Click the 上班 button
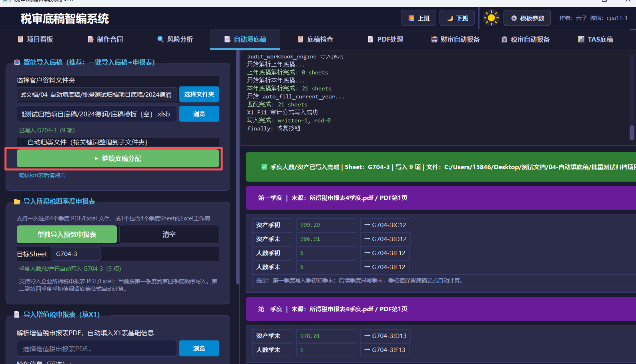 pyautogui.click(x=419, y=18)
